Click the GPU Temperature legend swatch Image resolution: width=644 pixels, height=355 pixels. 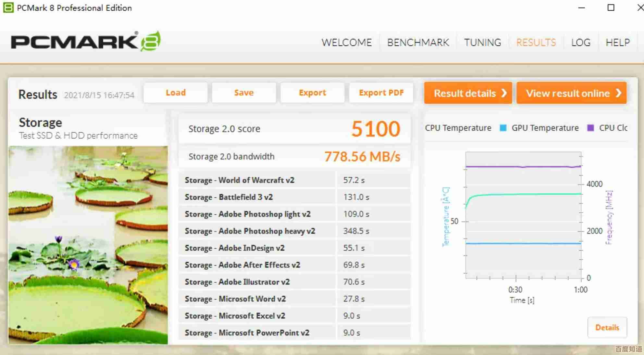(x=503, y=128)
